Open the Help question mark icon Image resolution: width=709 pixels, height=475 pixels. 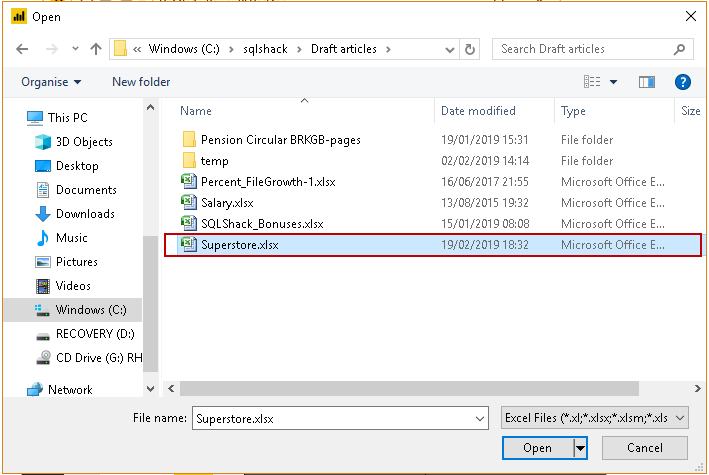[683, 82]
